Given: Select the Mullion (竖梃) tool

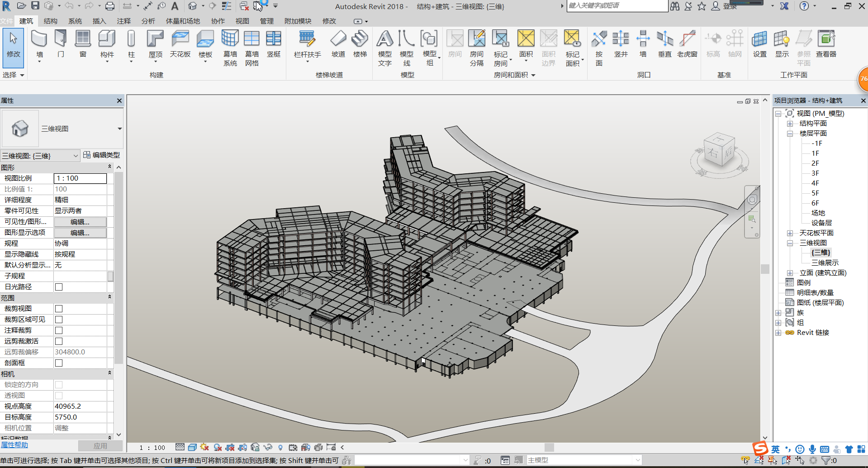Looking at the screenshot, I should point(274,44).
